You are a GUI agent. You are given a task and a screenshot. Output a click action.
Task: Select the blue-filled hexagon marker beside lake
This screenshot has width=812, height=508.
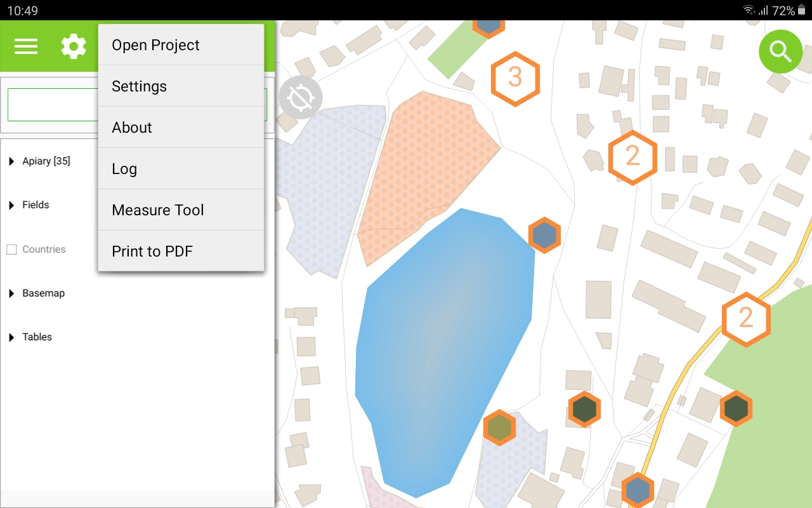544,235
